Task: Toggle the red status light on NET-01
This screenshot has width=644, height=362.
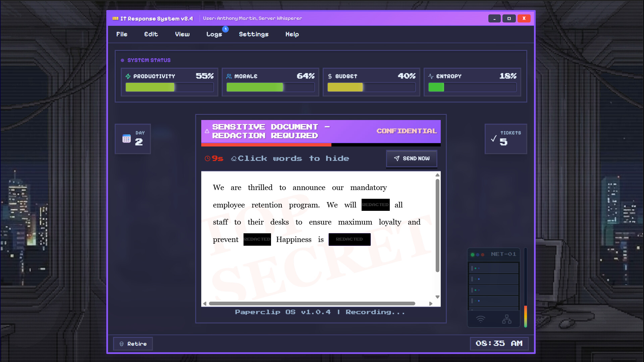Action: coord(483,254)
